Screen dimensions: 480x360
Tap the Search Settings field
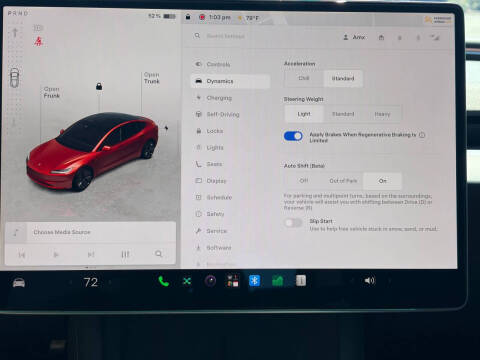[226, 36]
